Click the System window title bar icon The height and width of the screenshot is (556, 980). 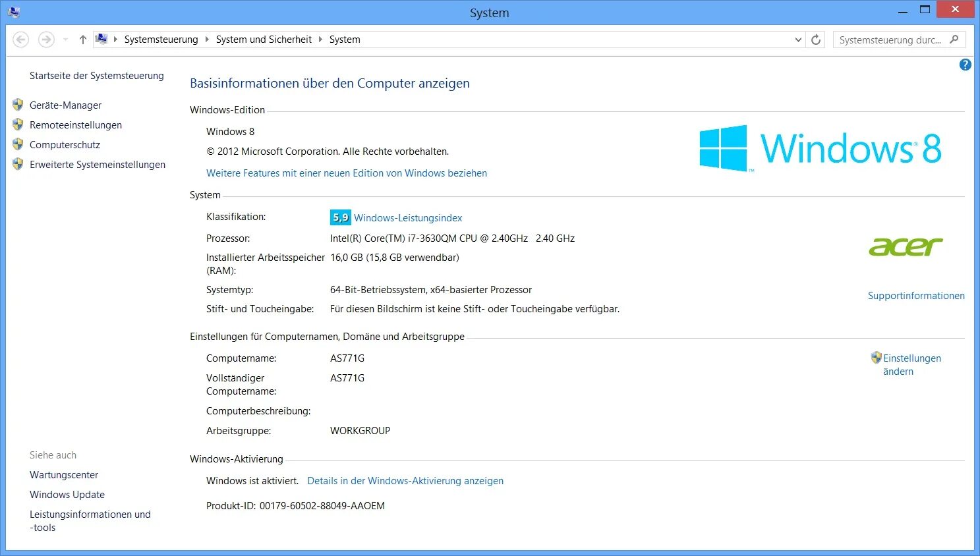click(13, 12)
